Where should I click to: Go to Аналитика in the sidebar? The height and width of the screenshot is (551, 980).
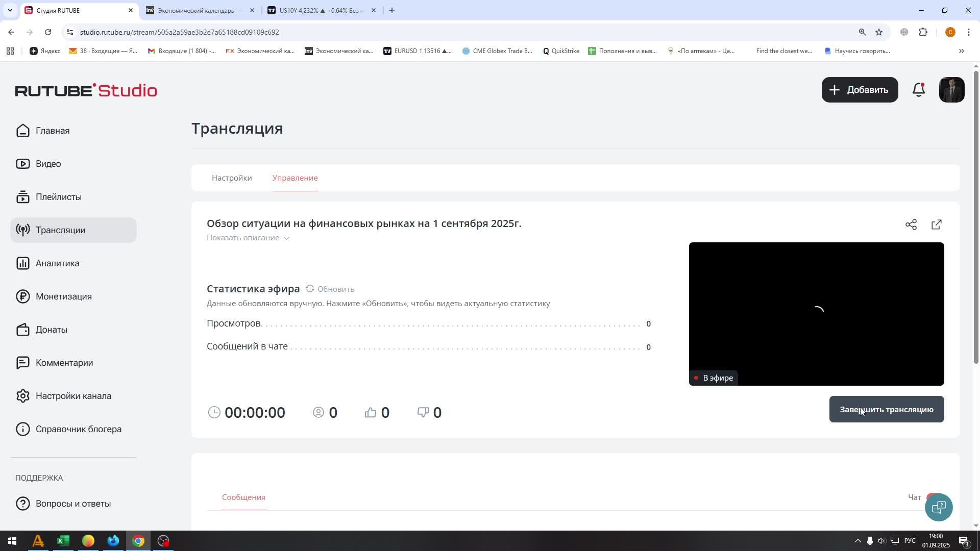coord(57,263)
